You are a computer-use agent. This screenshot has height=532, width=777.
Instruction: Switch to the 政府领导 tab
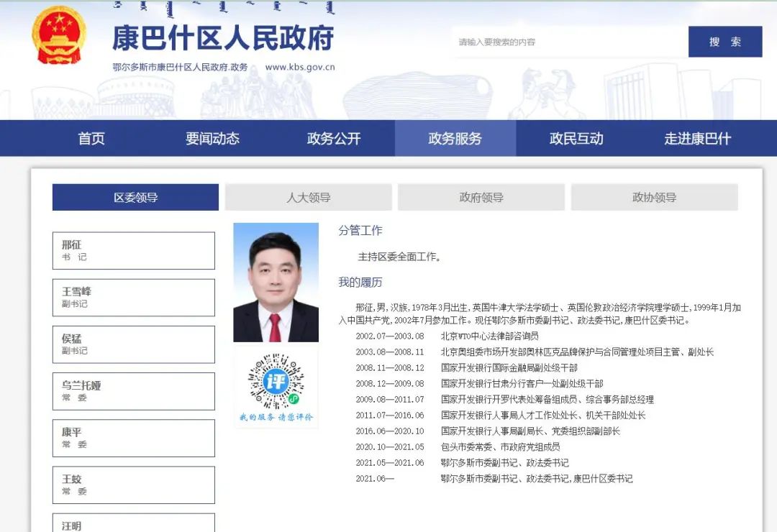pyautogui.click(x=481, y=198)
